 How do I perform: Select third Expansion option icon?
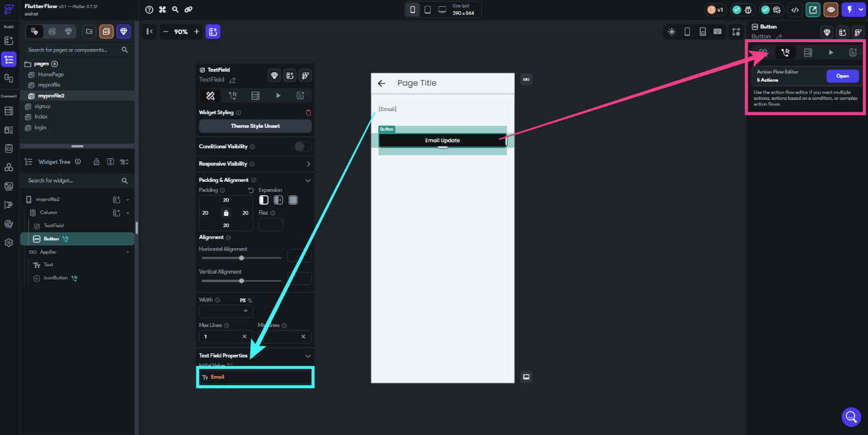pyautogui.click(x=293, y=200)
